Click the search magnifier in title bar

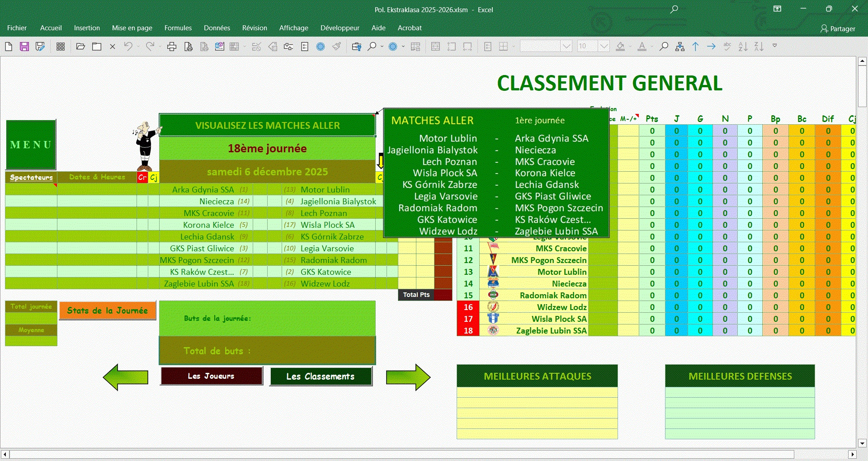(x=674, y=9)
